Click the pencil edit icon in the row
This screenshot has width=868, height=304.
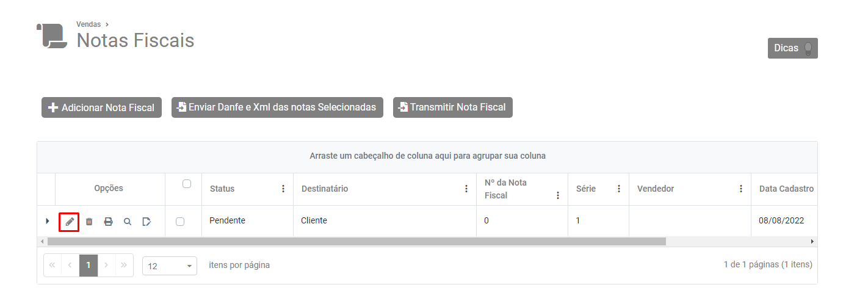(x=70, y=222)
